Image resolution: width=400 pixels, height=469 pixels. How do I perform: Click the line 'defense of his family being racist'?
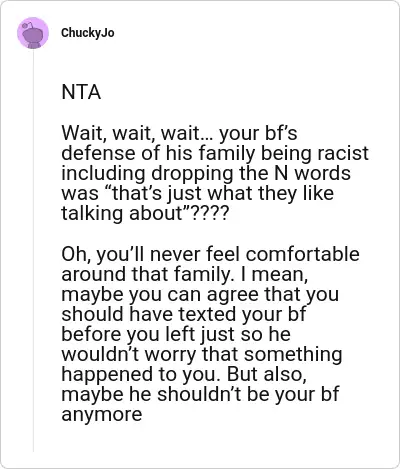click(x=215, y=153)
